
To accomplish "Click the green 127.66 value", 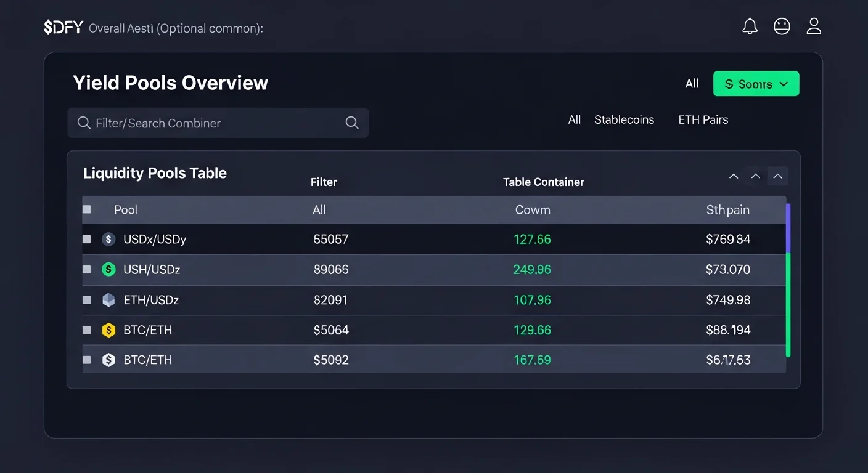I will pyautogui.click(x=533, y=239).
